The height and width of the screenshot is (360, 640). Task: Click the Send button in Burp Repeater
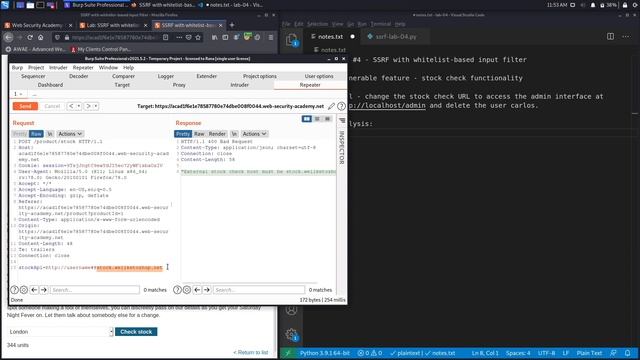[x=25, y=106]
